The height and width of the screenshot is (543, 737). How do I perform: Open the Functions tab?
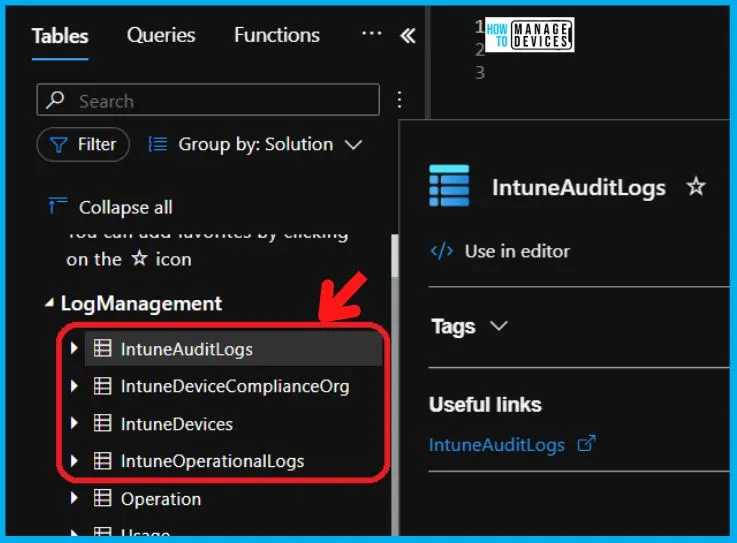point(277,35)
